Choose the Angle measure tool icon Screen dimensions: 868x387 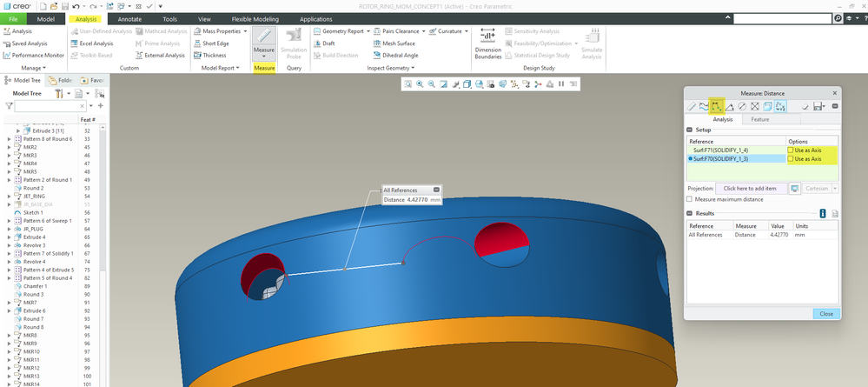tap(729, 106)
